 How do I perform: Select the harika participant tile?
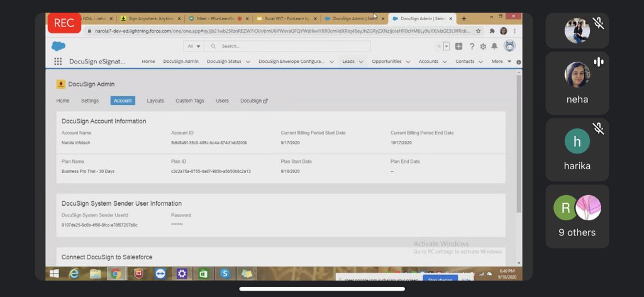(x=577, y=150)
